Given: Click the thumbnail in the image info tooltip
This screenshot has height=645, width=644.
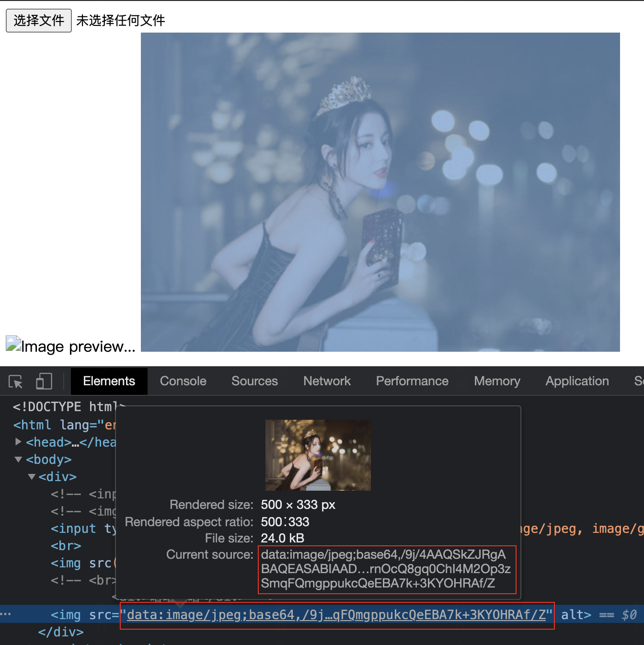Looking at the screenshot, I should [x=317, y=455].
